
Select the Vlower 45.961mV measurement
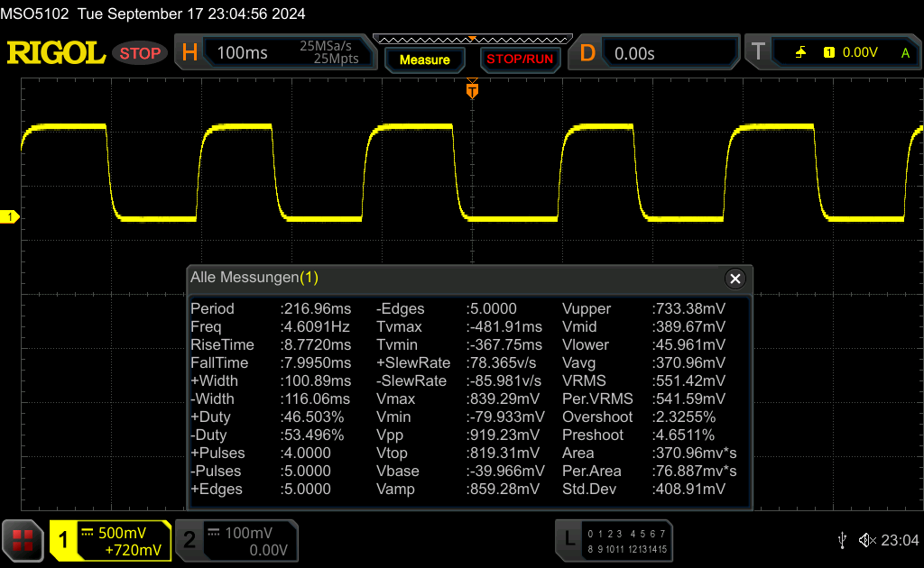point(643,344)
